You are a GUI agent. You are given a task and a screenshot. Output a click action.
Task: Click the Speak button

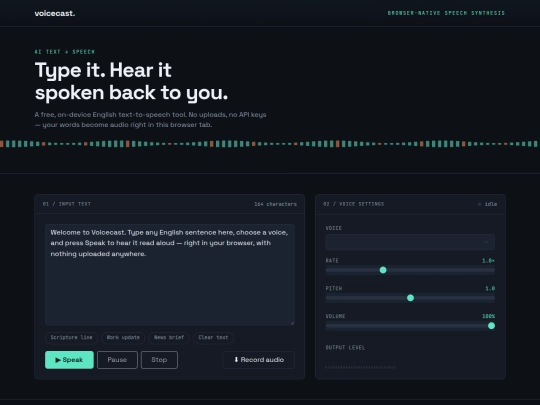click(x=69, y=360)
